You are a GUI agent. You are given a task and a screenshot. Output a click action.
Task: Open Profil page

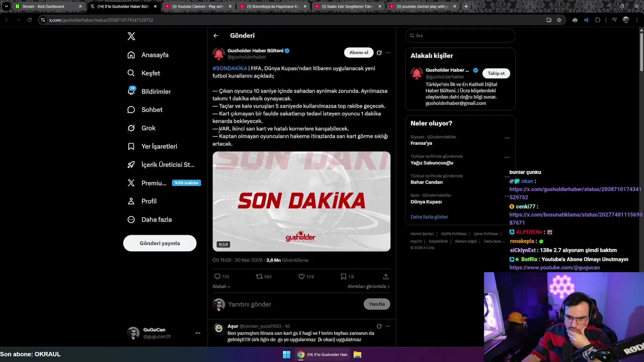pos(142,201)
